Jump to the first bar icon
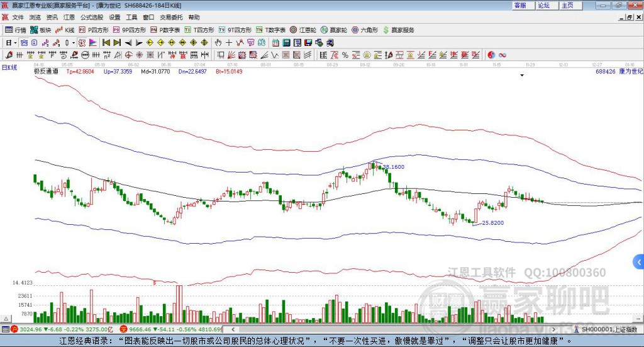This screenshot has width=644, height=347. coord(106,43)
